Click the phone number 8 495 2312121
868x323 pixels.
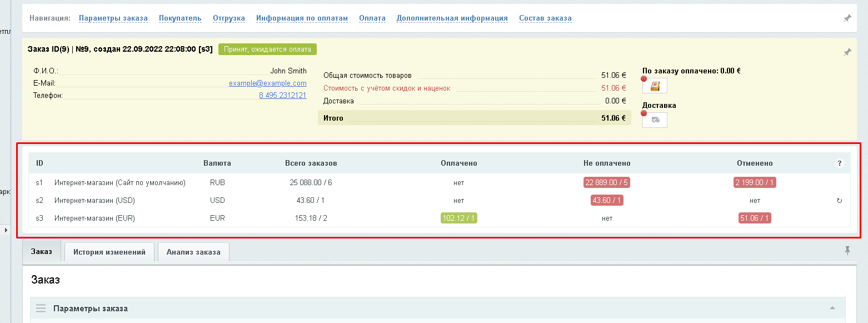point(282,95)
